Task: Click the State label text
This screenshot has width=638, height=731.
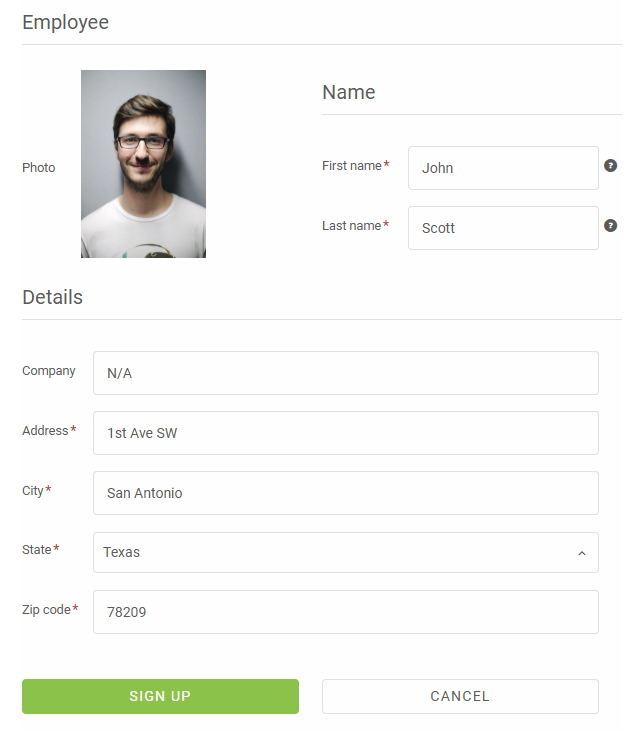Action: point(37,550)
